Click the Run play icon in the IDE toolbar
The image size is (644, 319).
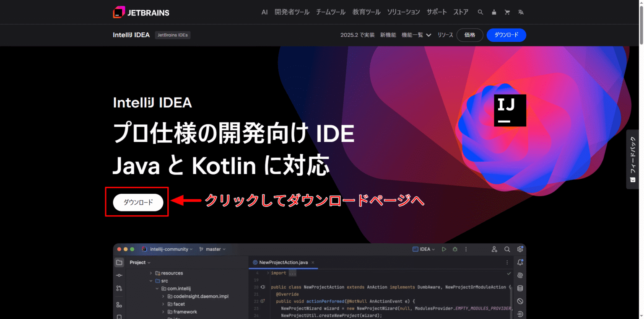[x=444, y=249]
